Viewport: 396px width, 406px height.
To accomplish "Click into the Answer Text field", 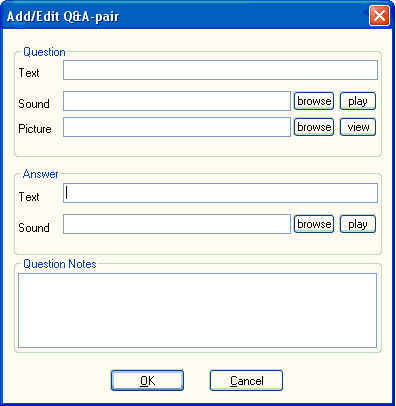I will click(x=220, y=193).
